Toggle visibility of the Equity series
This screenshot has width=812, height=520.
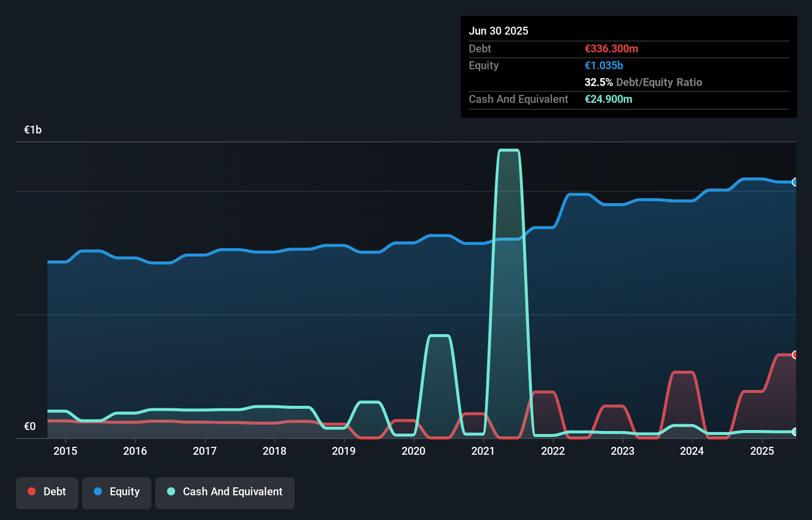[117, 492]
